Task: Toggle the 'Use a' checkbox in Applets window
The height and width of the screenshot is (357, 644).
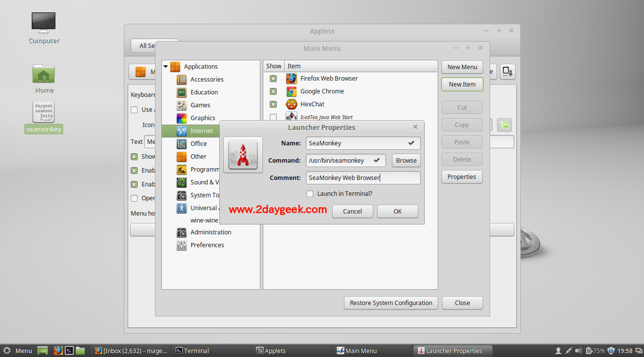Action: [x=134, y=110]
